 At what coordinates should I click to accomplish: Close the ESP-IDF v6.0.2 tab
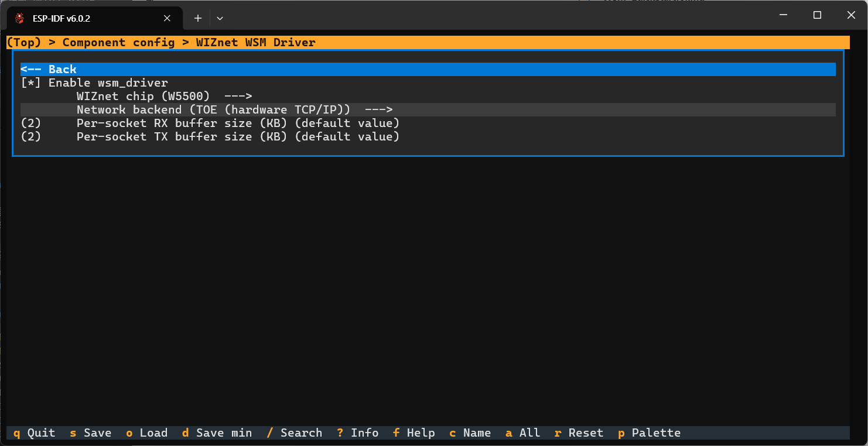tap(167, 18)
